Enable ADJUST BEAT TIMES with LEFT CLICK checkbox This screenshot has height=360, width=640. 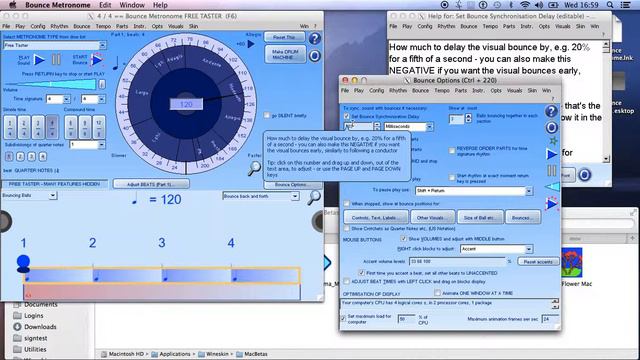click(347, 281)
